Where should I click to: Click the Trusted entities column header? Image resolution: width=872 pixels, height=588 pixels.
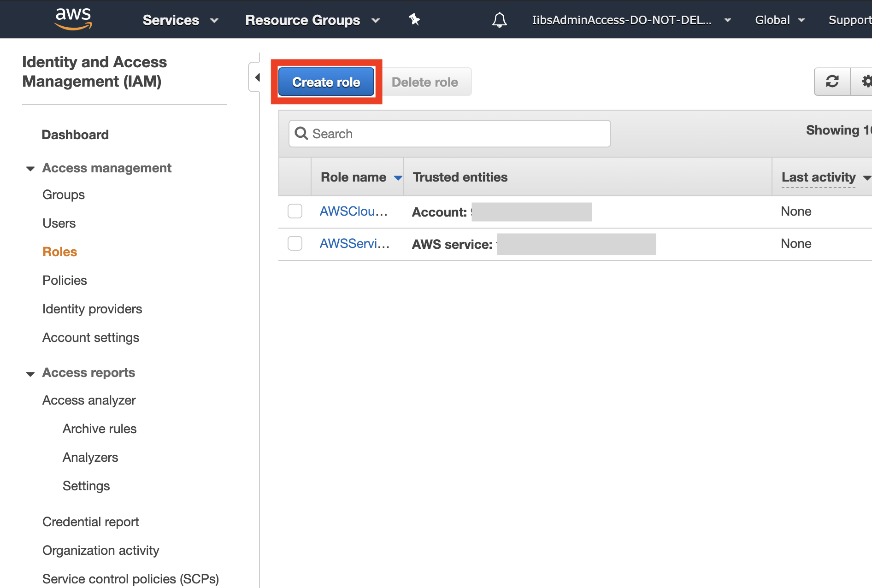[460, 177]
